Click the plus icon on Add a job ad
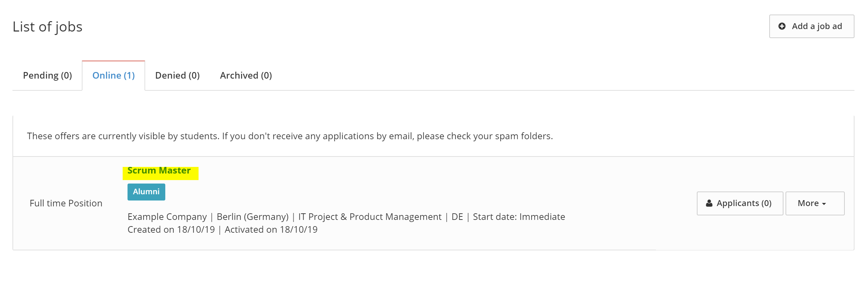The image size is (868, 285). click(x=782, y=26)
